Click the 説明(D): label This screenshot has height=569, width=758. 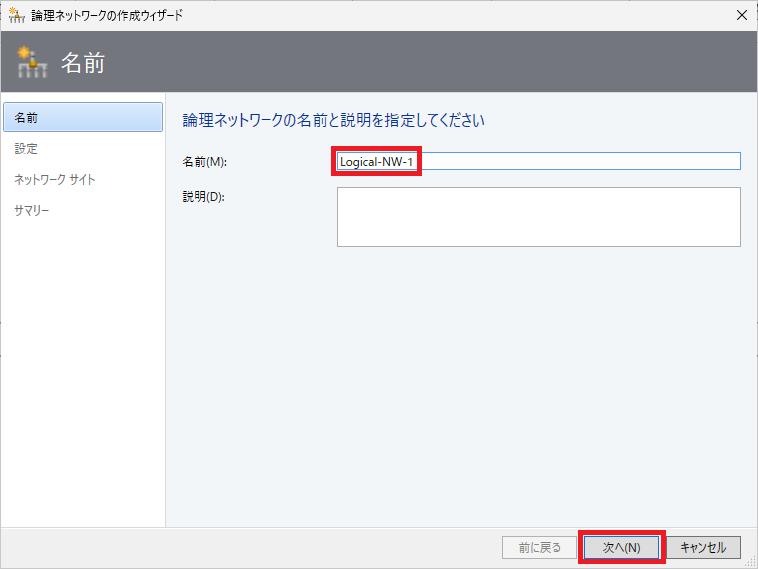204,196
